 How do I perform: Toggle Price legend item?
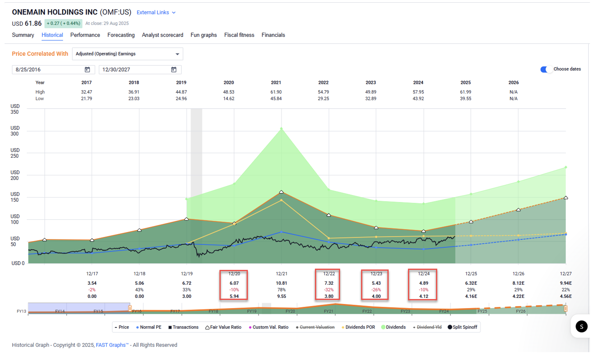coord(122,327)
